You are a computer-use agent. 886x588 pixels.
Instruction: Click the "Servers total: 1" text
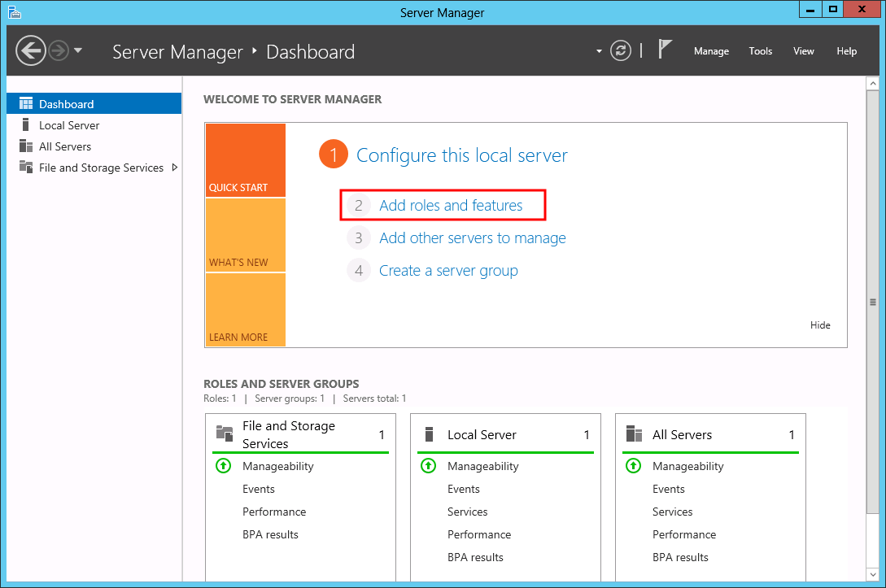tap(374, 399)
